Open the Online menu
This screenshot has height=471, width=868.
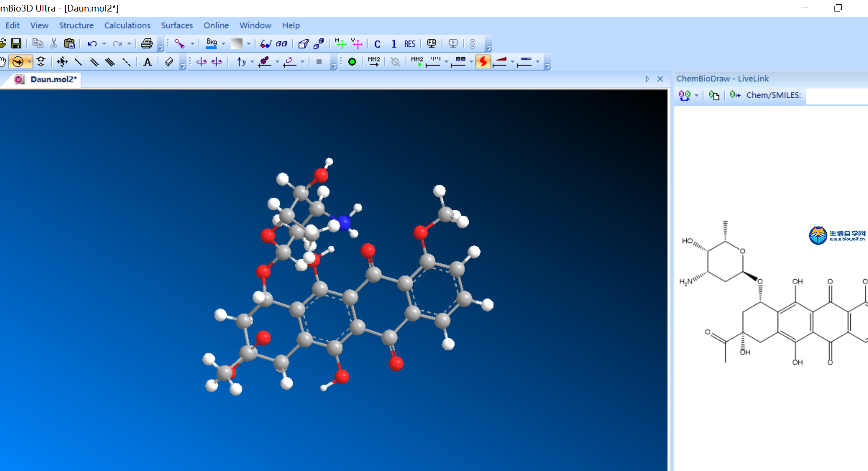(216, 25)
